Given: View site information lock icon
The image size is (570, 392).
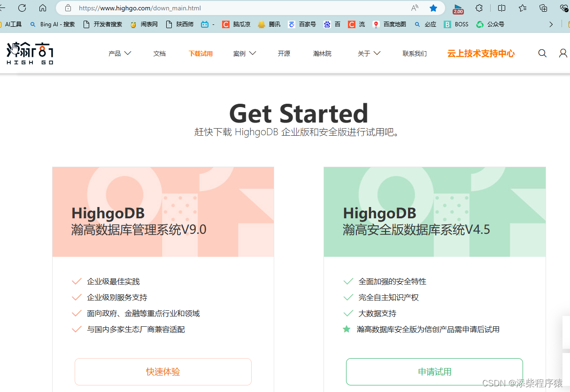Looking at the screenshot, I should (68, 8).
